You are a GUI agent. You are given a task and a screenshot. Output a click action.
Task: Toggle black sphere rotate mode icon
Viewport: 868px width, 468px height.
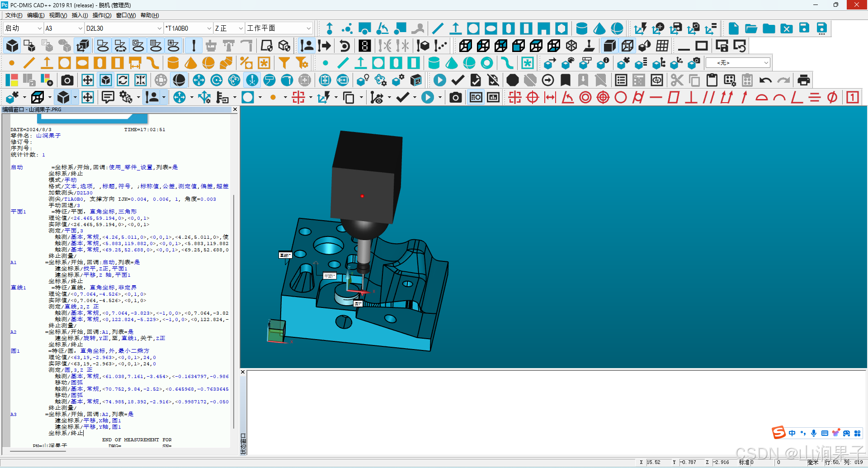tap(179, 80)
